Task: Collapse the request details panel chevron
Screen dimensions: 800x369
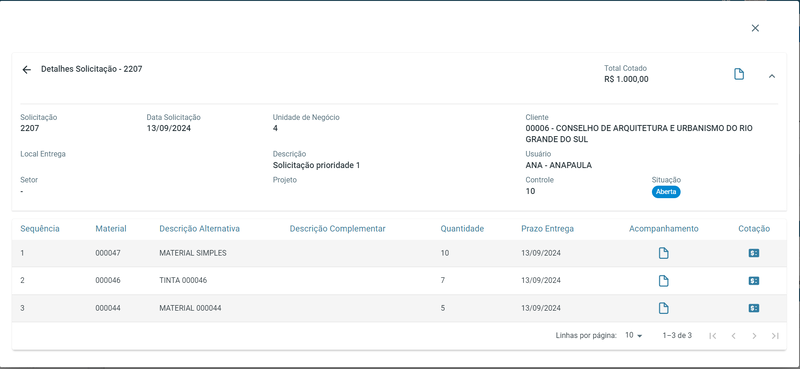Action: [772, 76]
